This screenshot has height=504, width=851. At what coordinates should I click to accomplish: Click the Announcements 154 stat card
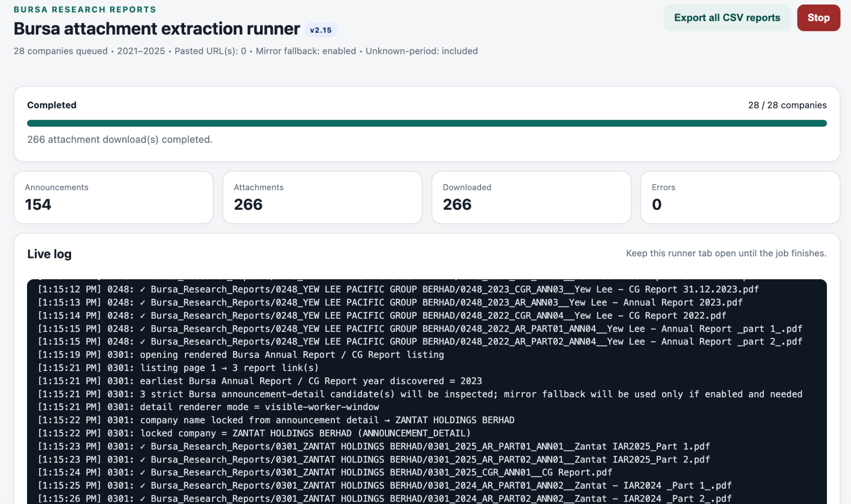[x=113, y=197]
